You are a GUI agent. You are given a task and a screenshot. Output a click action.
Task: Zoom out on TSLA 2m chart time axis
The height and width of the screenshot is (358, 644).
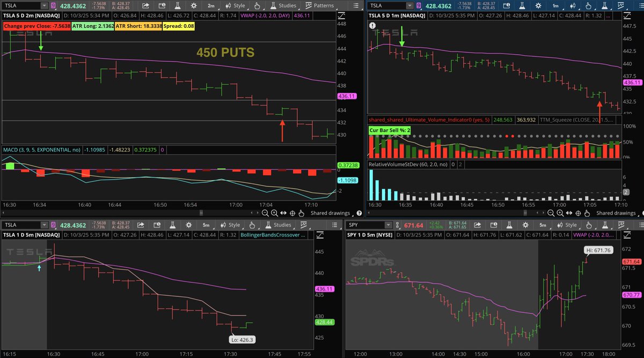tap(265, 213)
